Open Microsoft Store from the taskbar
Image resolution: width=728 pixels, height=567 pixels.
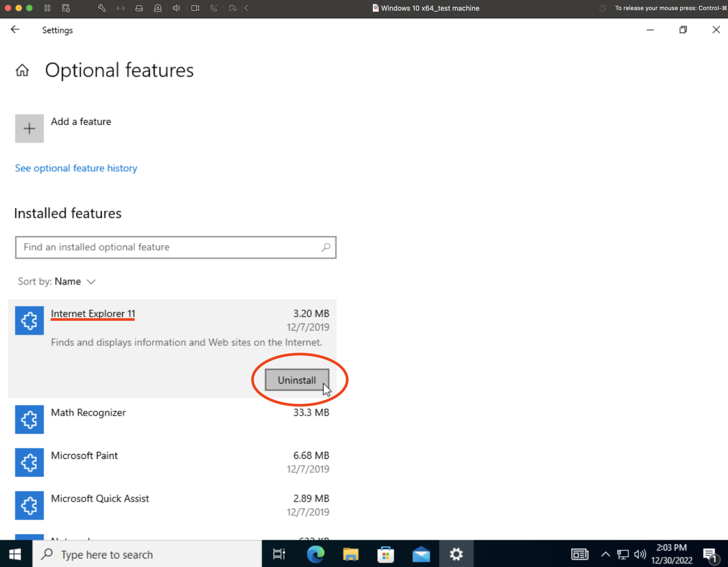386,554
